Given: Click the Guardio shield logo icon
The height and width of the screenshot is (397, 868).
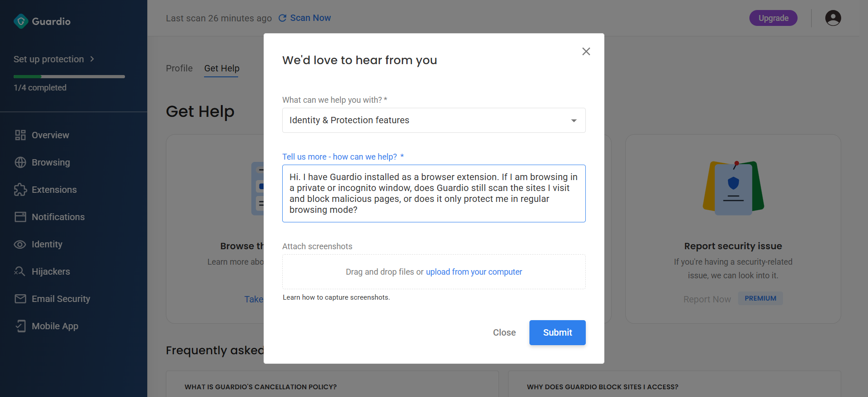Looking at the screenshot, I should (x=21, y=21).
